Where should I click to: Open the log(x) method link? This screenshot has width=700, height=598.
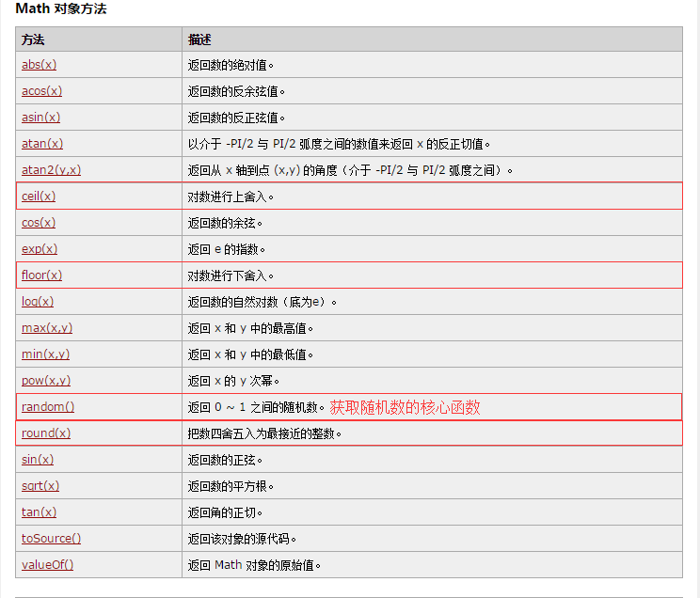38,302
